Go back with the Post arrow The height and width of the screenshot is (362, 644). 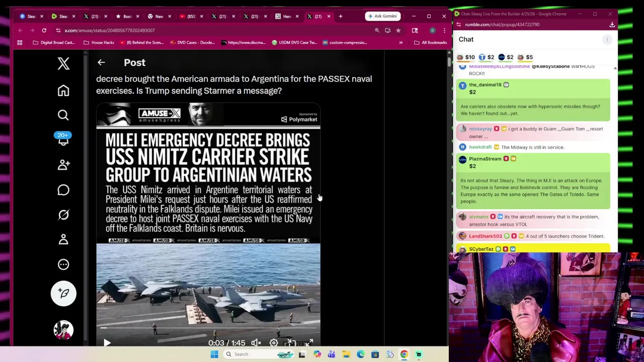tap(101, 62)
